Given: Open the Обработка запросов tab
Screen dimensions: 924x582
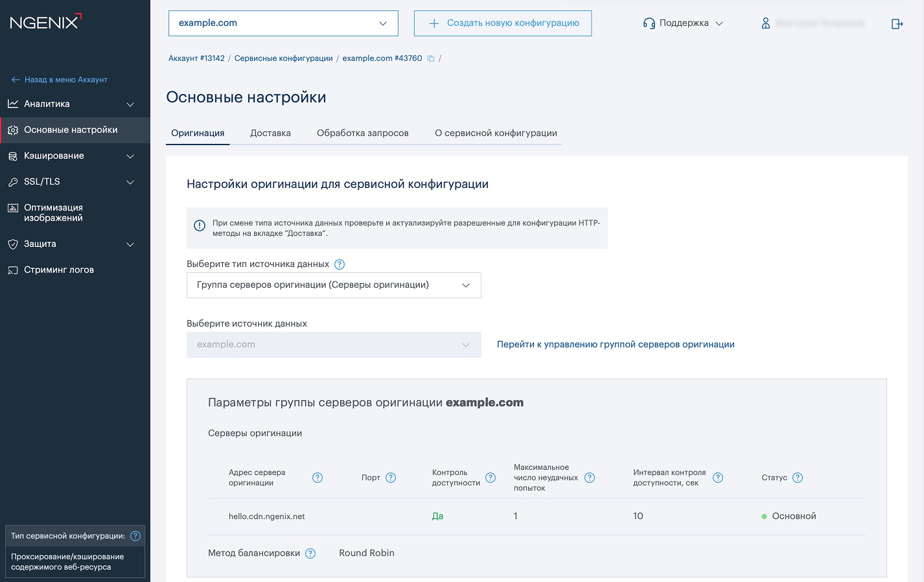Looking at the screenshot, I should point(362,133).
